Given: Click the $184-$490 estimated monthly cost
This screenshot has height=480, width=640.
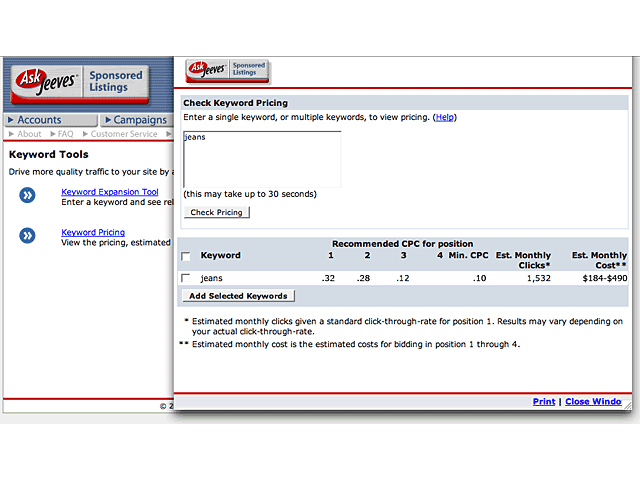Looking at the screenshot, I should [x=605, y=278].
